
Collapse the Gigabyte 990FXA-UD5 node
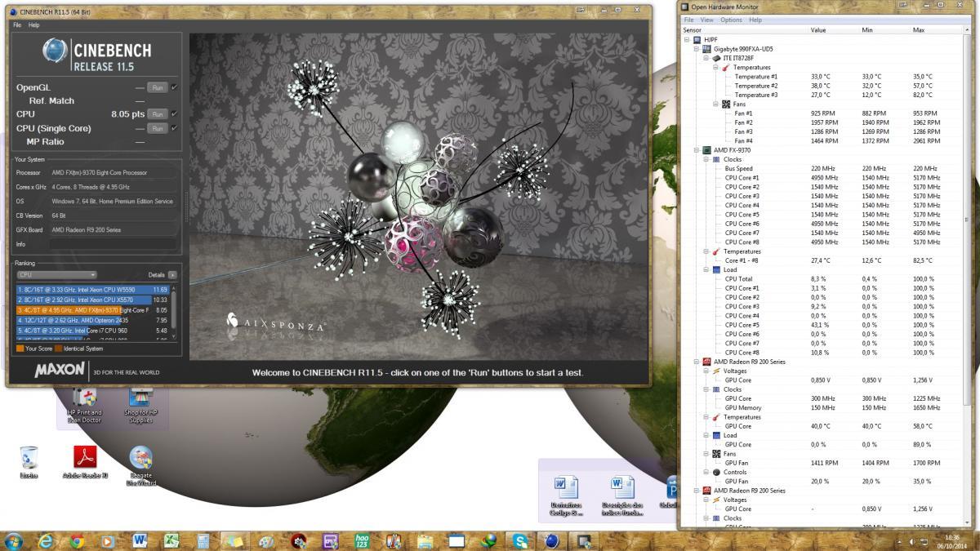(x=697, y=49)
